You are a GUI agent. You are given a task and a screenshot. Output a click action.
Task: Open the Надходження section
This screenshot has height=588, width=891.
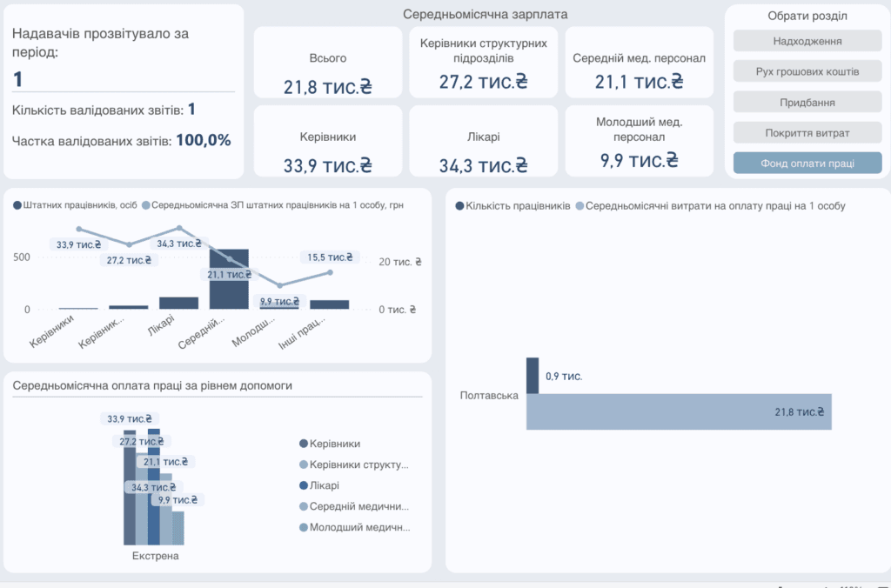click(x=807, y=41)
